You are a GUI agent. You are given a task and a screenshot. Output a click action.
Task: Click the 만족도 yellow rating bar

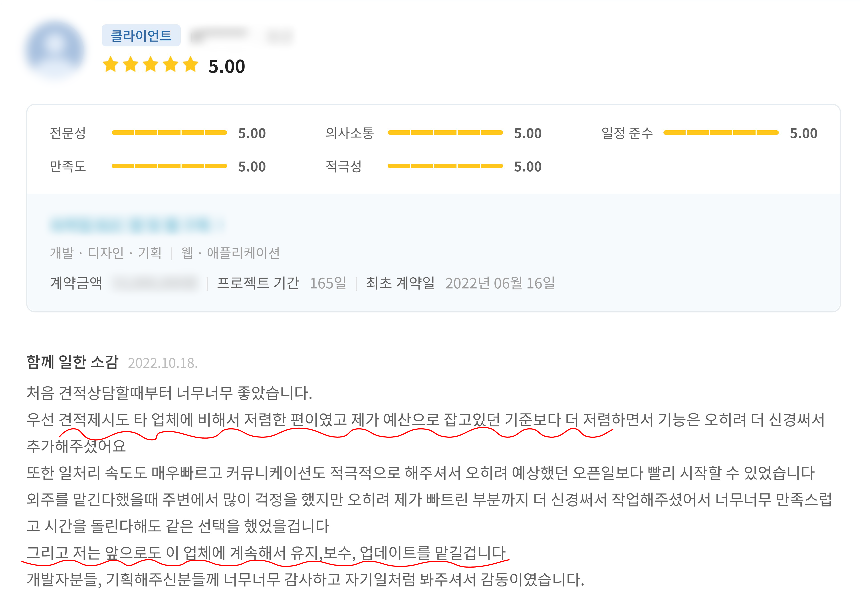pyautogui.click(x=169, y=166)
